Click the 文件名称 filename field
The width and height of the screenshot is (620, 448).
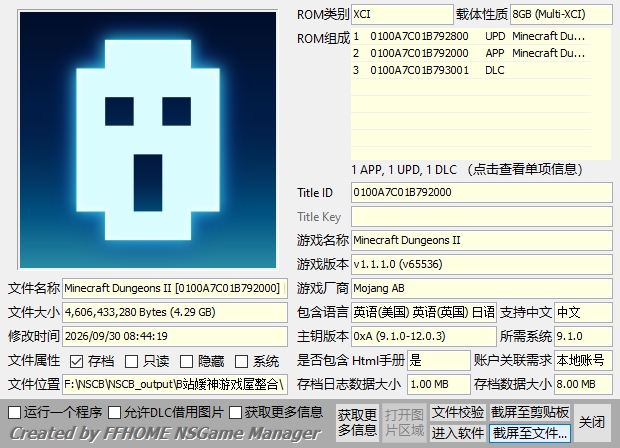(175, 288)
